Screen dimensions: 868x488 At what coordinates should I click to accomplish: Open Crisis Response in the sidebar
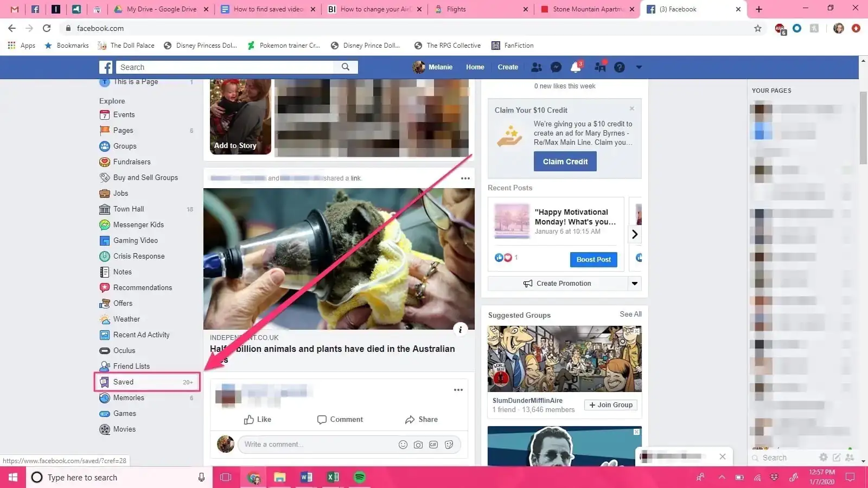click(x=139, y=256)
